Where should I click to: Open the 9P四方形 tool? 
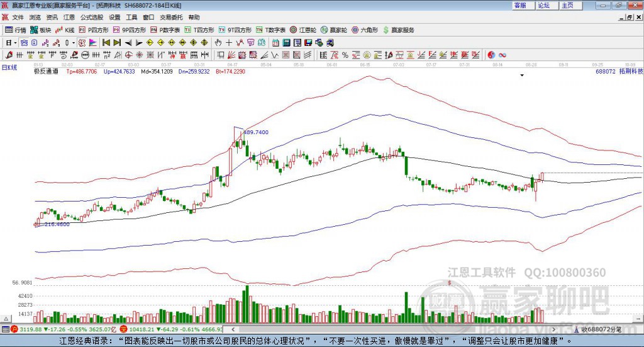click(129, 30)
